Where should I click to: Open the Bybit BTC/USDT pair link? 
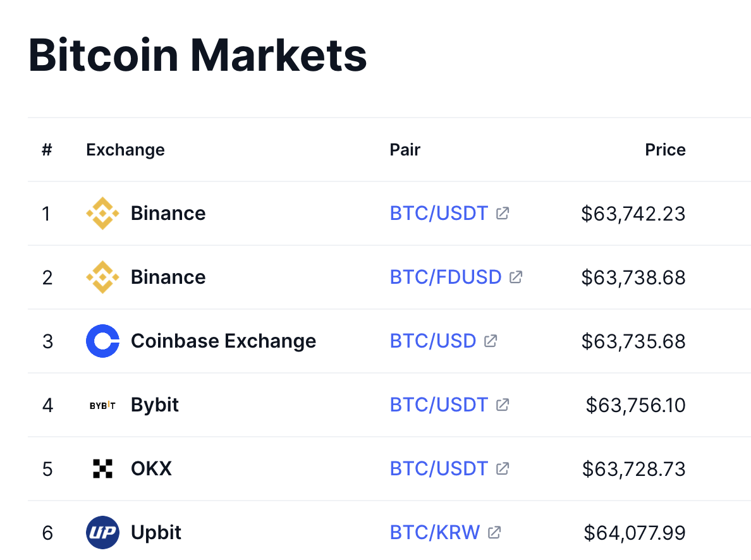[x=439, y=405]
